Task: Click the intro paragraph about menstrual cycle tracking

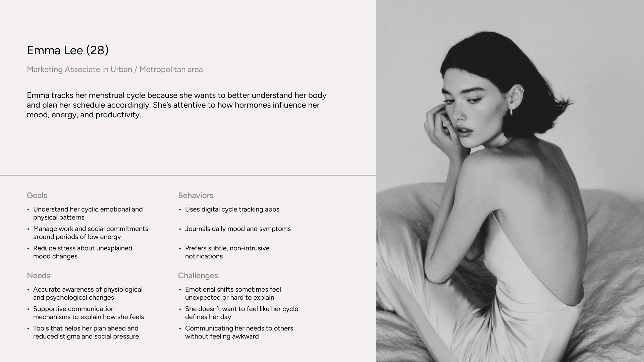Action: click(176, 105)
